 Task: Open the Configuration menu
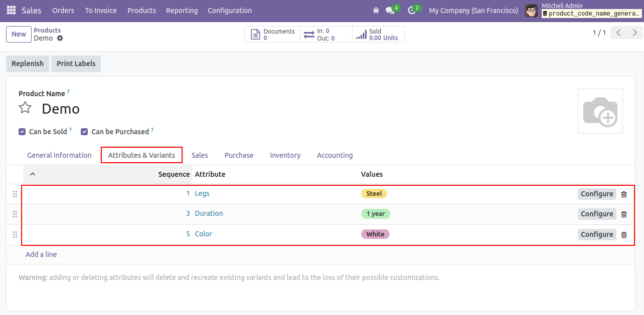(x=230, y=11)
